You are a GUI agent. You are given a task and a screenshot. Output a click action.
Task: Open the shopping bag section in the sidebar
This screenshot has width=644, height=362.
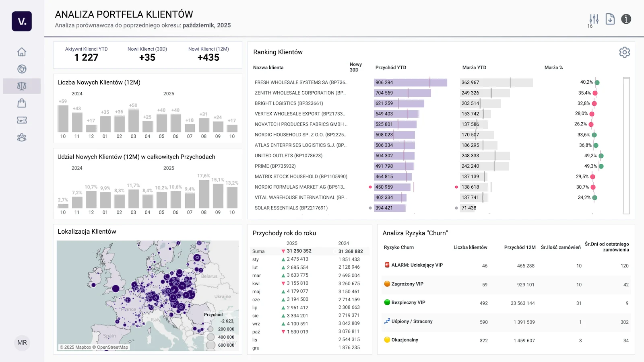click(22, 103)
